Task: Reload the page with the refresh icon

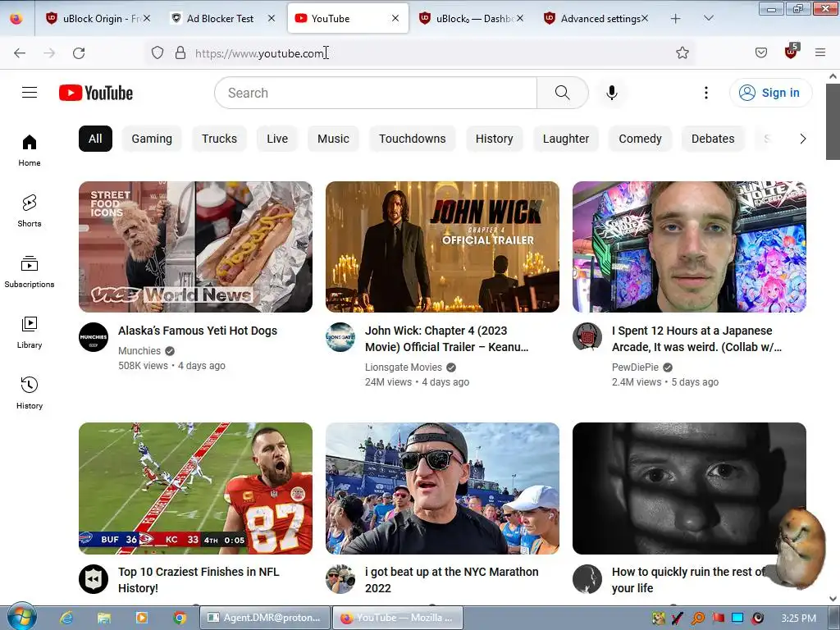Action: pyautogui.click(x=79, y=53)
